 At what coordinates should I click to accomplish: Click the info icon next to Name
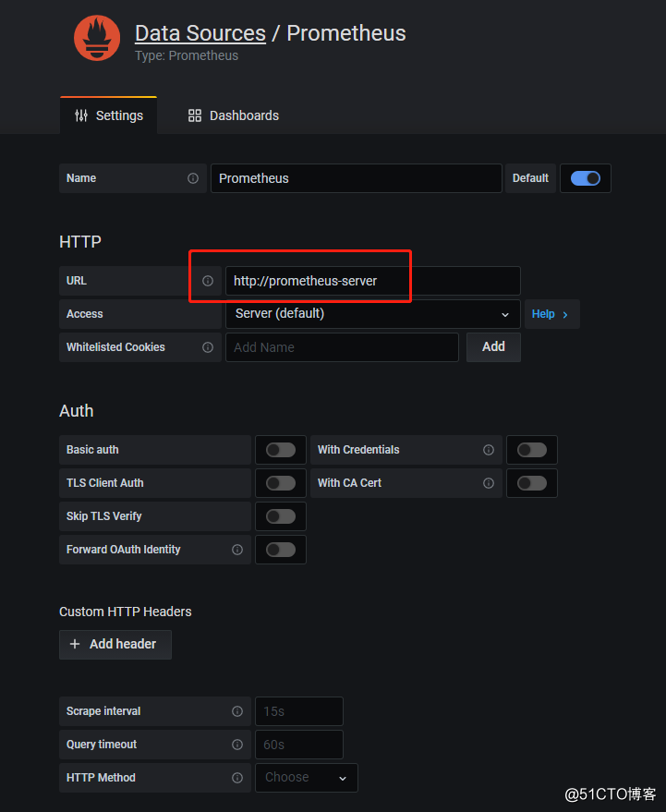193,178
